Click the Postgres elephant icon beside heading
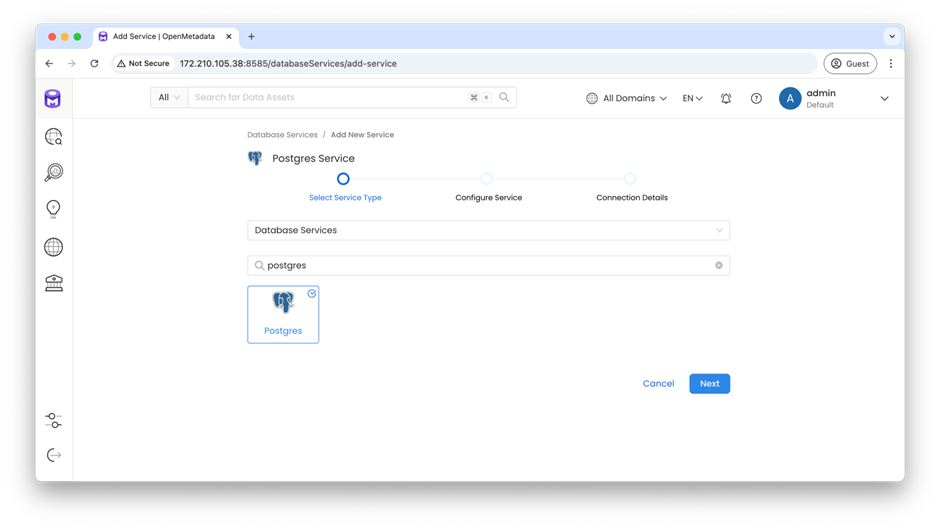Viewport: 940px width, 528px height. pos(255,158)
